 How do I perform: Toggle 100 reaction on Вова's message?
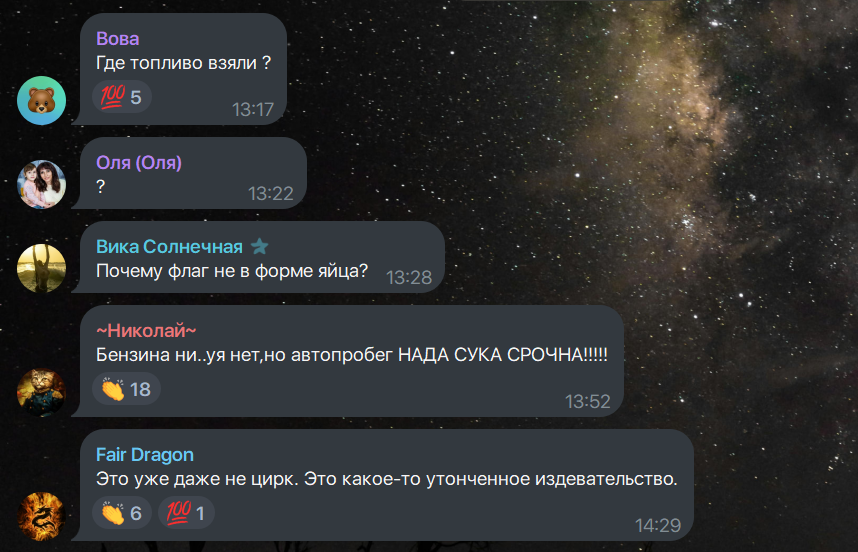121,97
